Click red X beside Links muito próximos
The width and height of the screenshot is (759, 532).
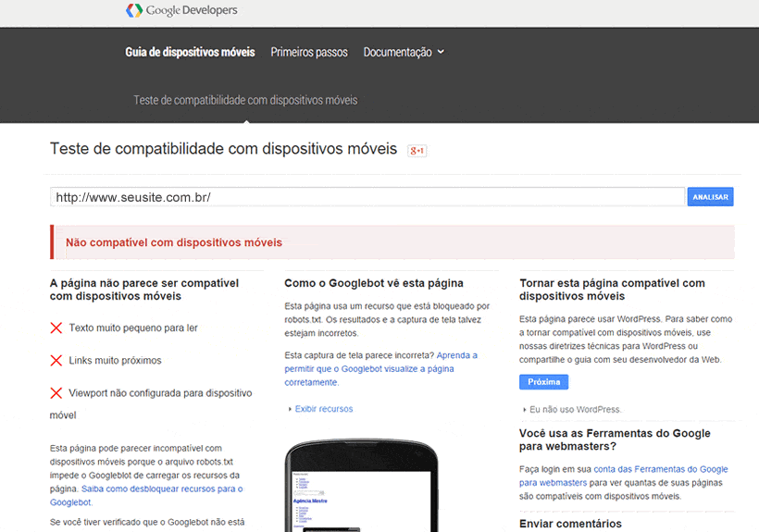pyautogui.click(x=56, y=360)
